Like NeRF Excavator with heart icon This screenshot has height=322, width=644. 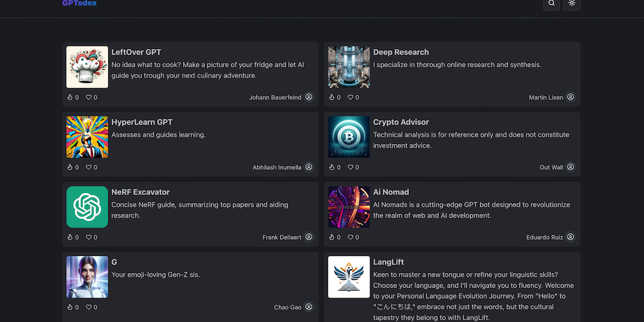tap(88, 237)
